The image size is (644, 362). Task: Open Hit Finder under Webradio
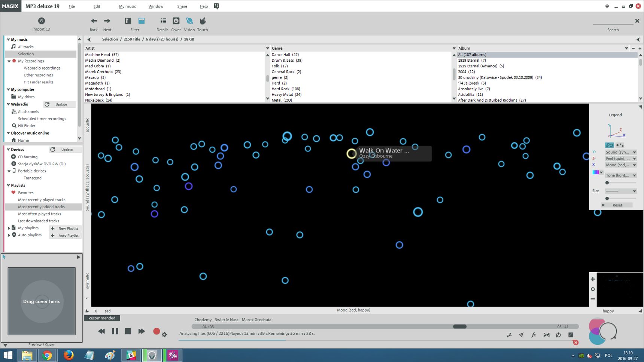27,126
